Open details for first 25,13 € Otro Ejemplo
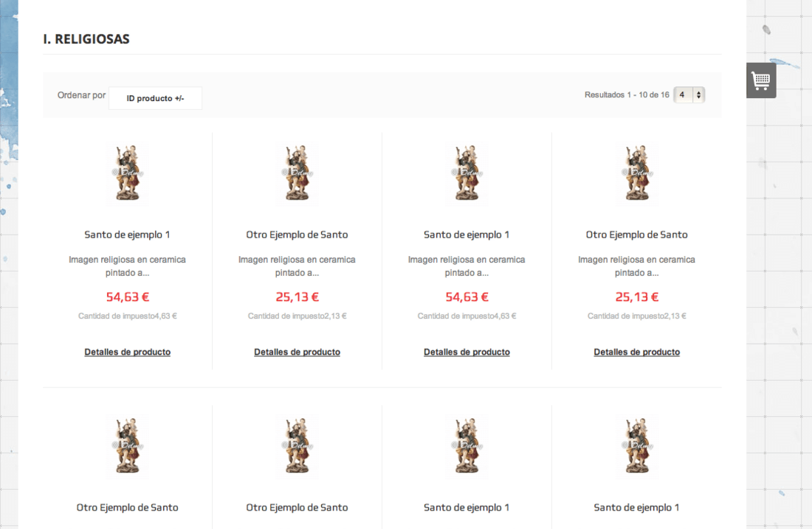Image resolution: width=812 pixels, height=529 pixels. point(297,352)
